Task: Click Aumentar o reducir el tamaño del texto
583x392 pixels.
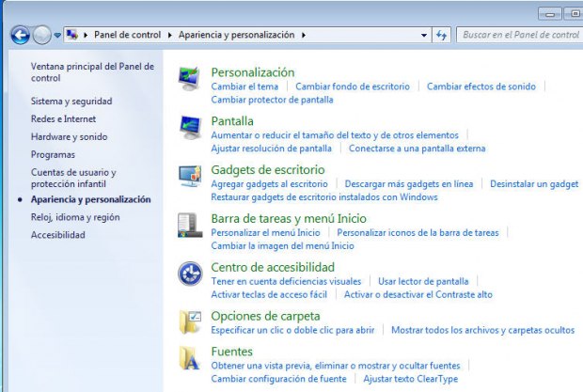Action: click(335, 135)
